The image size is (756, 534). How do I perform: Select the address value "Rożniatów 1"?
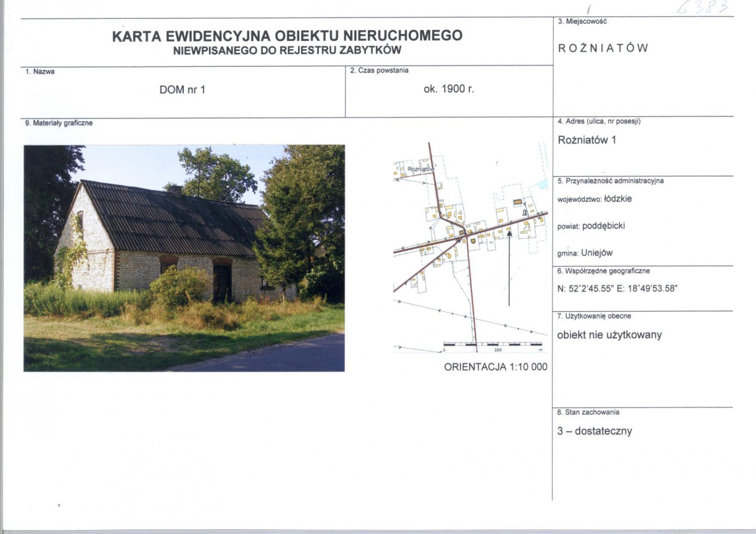pos(587,140)
